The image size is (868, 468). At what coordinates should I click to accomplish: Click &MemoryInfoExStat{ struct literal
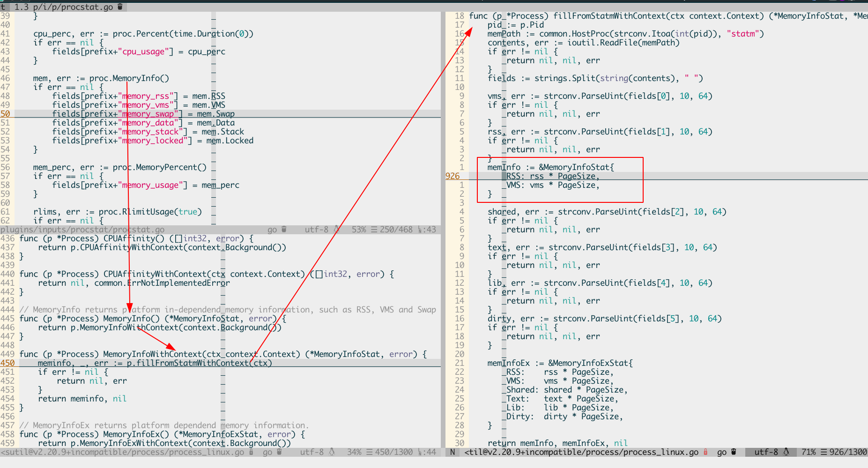(591, 363)
